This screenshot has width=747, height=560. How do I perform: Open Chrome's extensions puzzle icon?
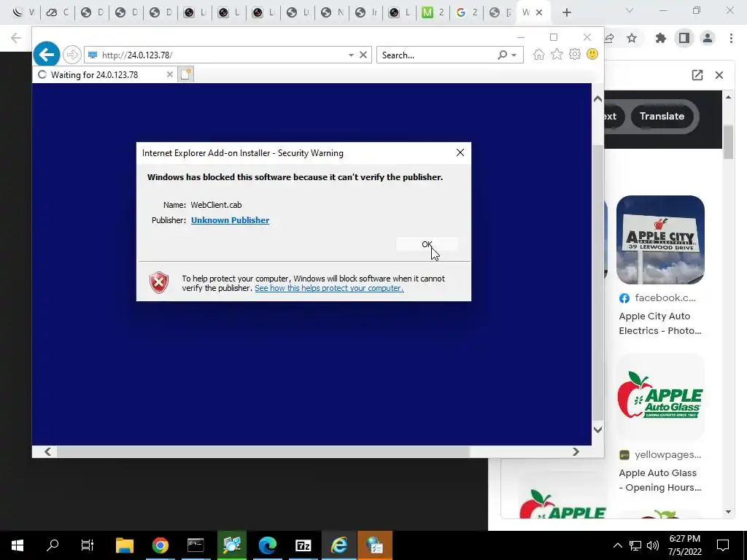click(x=660, y=38)
